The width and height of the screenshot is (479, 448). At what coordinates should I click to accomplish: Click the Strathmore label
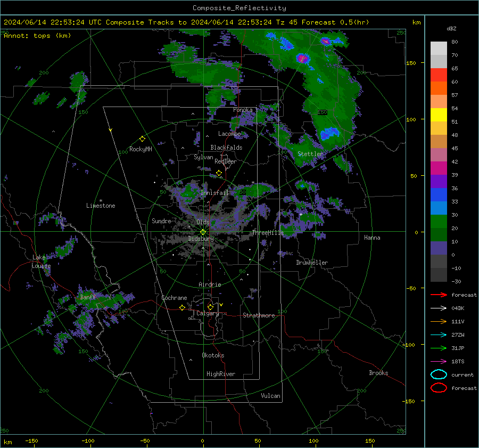pyautogui.click(x=259, y=315)
